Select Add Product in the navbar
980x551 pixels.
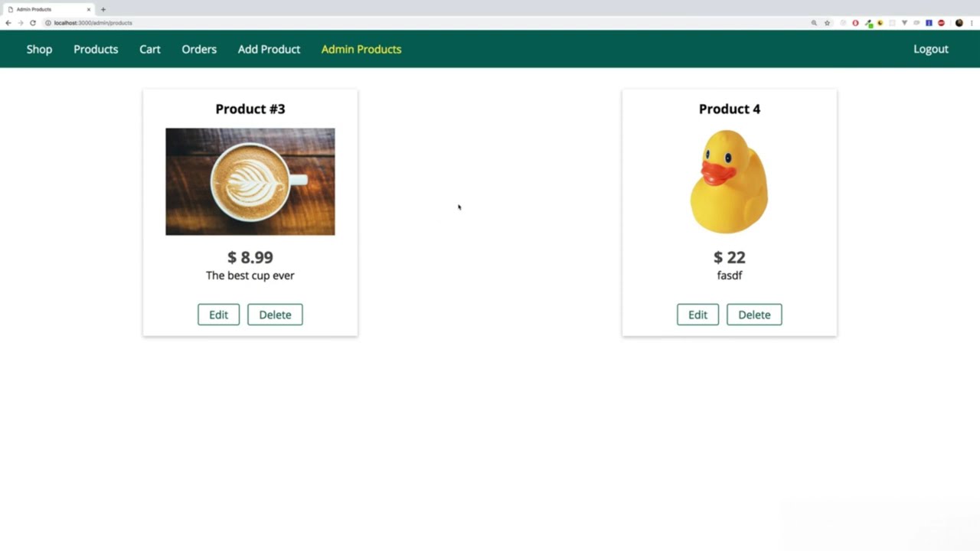click(269, 49)
